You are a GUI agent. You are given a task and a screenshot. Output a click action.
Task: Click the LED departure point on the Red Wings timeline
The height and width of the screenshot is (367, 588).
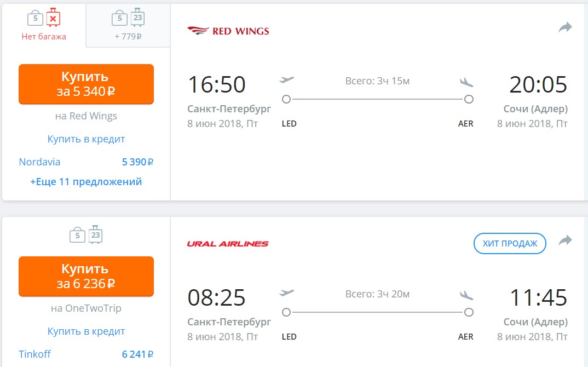286,100
